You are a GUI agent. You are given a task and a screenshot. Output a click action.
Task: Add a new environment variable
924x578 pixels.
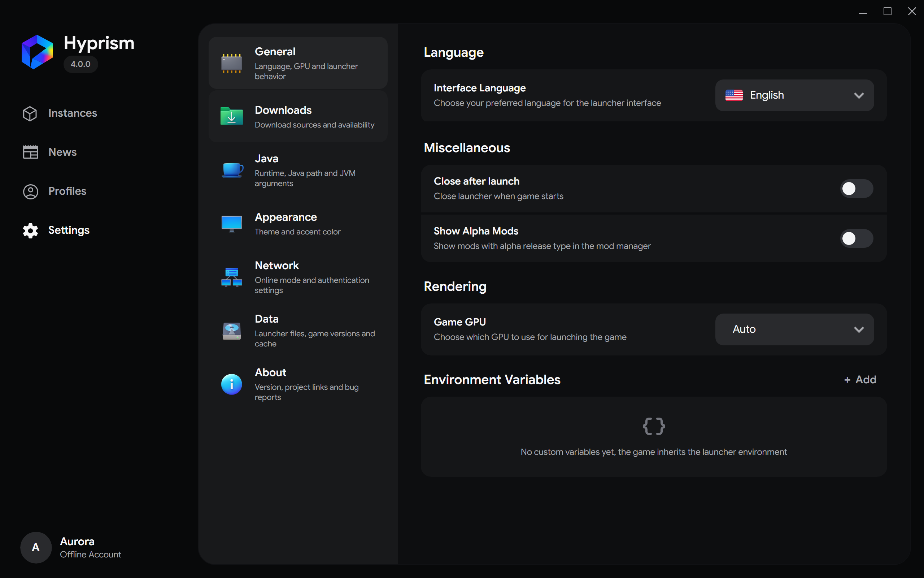860,380
